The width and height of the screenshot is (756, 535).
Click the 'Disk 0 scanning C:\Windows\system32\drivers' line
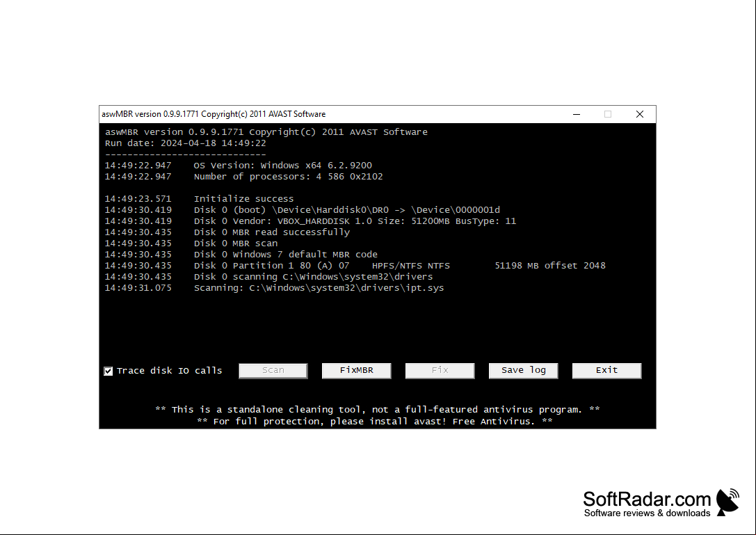pos(268,276)
